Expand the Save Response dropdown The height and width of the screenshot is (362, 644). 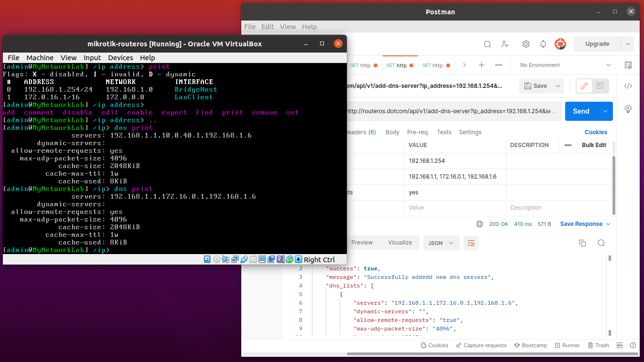click(x=608, y=224)
